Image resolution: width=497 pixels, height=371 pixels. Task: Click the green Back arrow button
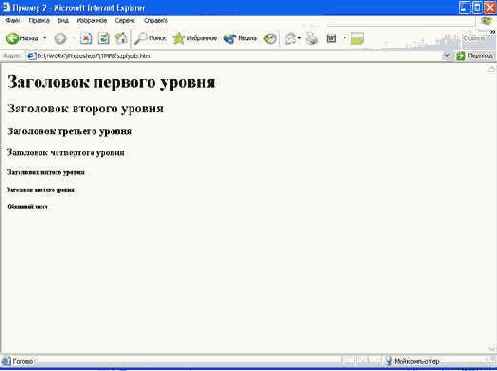22,39
